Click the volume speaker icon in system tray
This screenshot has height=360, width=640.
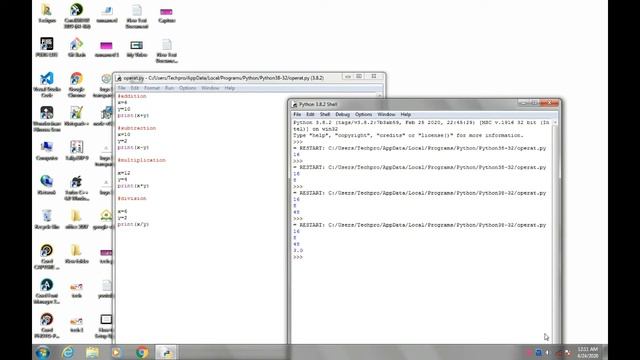tap(547, 353)
